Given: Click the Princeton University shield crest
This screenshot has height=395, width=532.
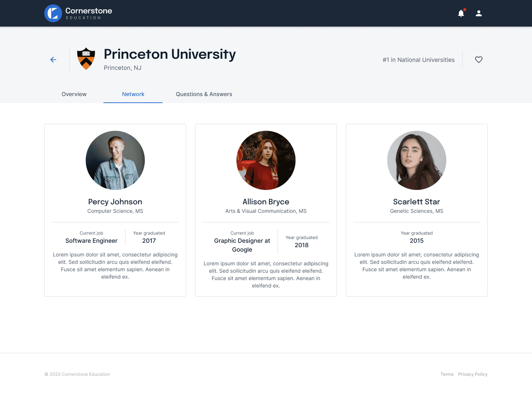Looking at the screenshot, I should point(86,59).
